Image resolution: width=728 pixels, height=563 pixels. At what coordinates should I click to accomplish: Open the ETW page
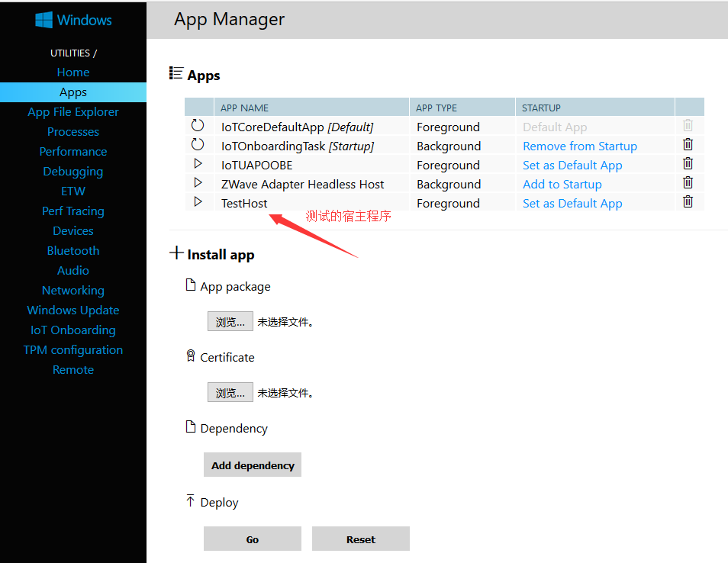point(73,191)
